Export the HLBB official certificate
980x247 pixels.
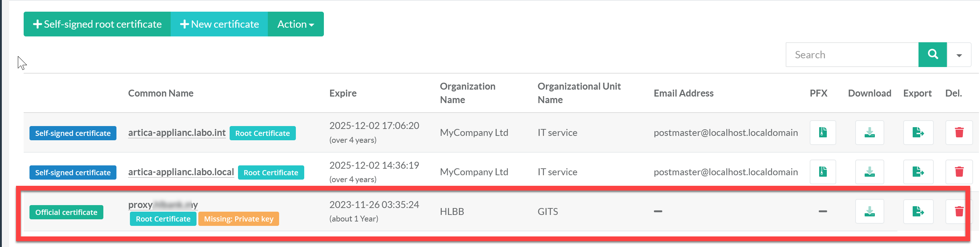tap(918, 211)
